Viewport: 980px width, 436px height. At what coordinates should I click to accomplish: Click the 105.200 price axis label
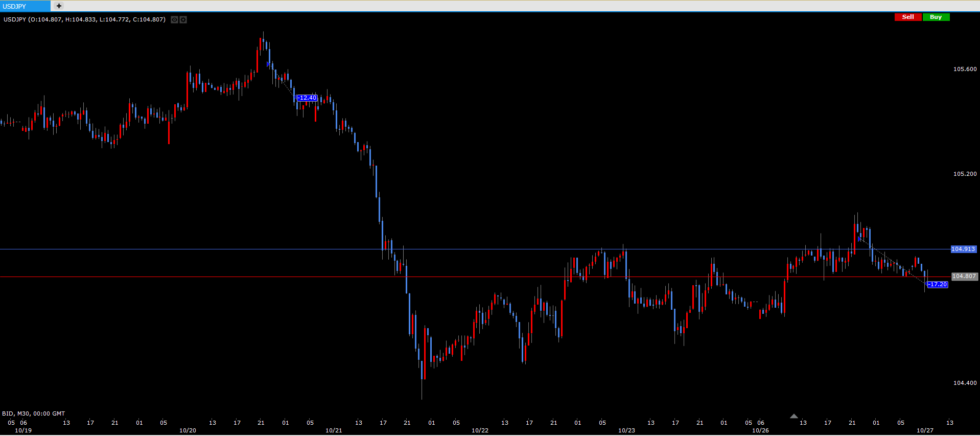pyautogui.click(x=965, y=174)
